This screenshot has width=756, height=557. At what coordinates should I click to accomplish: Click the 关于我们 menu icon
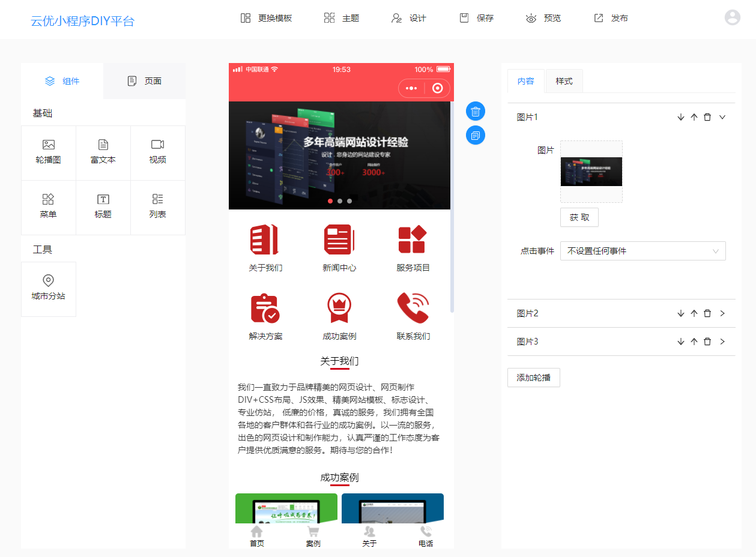(x=265, y=240)
